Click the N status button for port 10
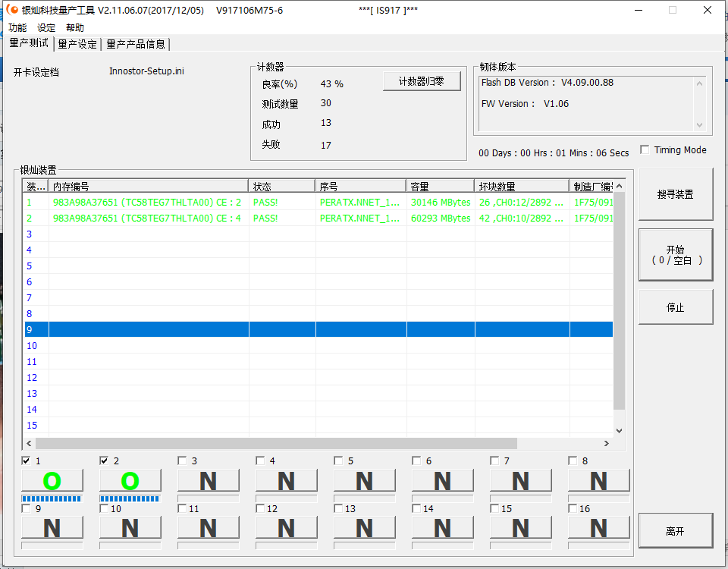Viewport: 728px width, 569px height. click(130, 528)
